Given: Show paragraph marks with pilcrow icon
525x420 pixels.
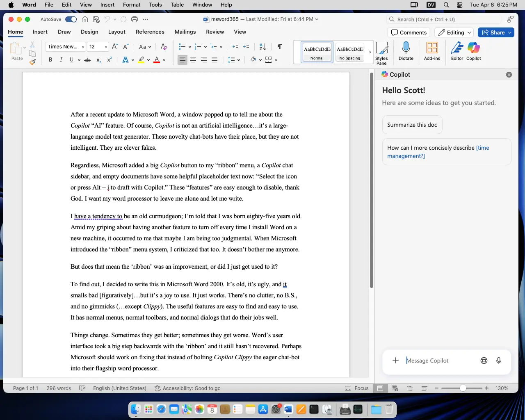Looking at the screenshot, I should [279, 47].
